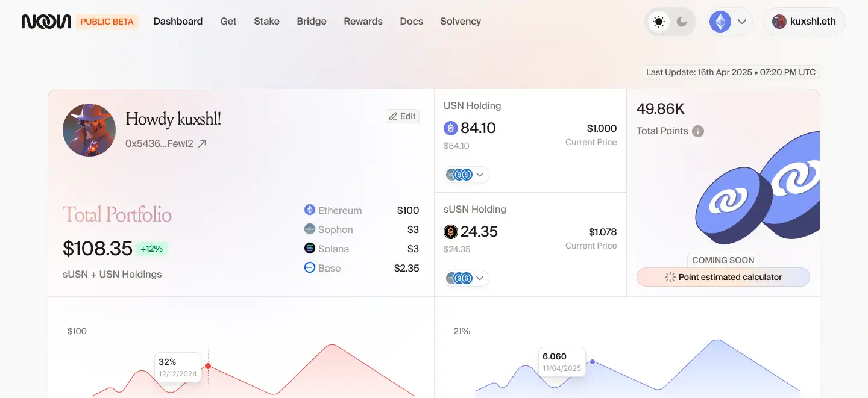The image size is (868, 398).
Task: Open the Ethereum network selector dropdown
Action: point(729,22)
